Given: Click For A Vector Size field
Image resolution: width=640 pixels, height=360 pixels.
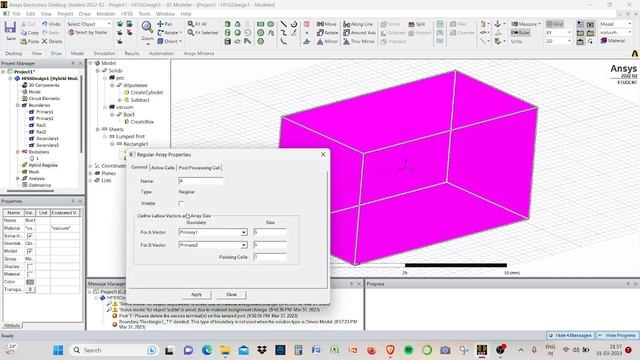Looking at the screenshot, I should 270,232.
